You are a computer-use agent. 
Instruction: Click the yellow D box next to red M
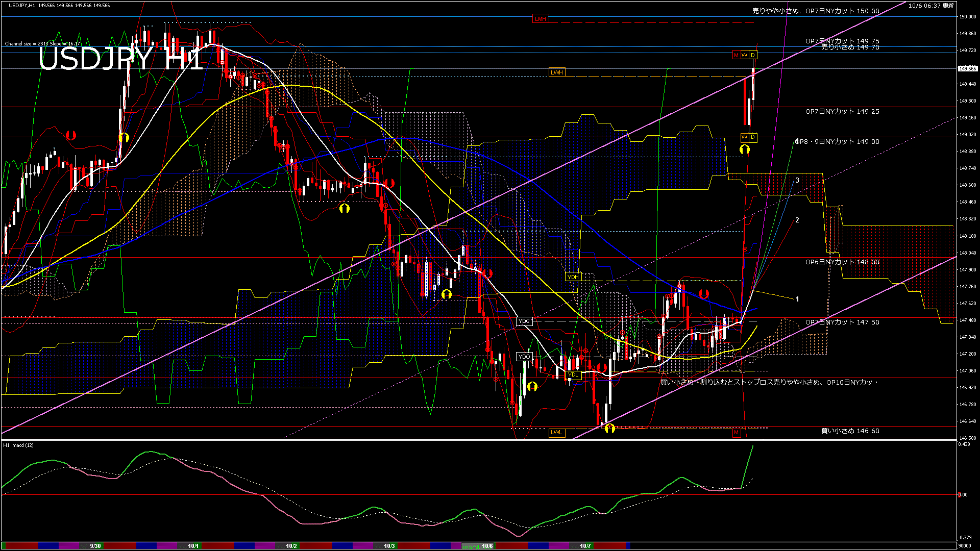753,55
